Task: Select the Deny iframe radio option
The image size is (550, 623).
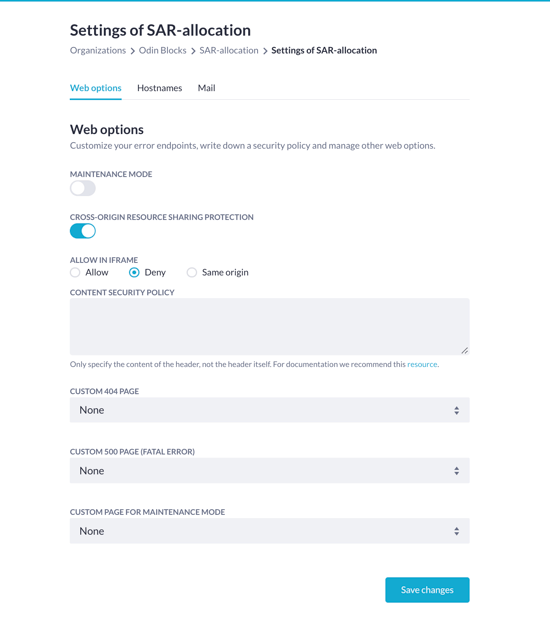Action: [x=134, y=273]
